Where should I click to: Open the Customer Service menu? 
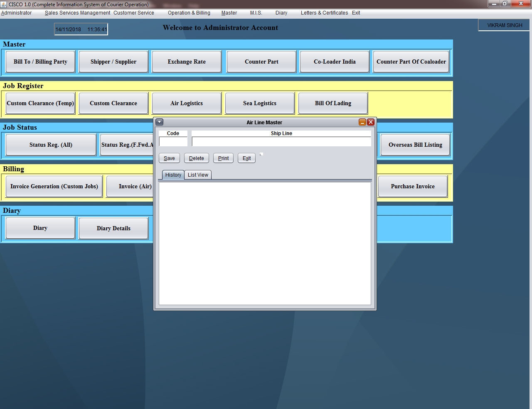(134, 13)
